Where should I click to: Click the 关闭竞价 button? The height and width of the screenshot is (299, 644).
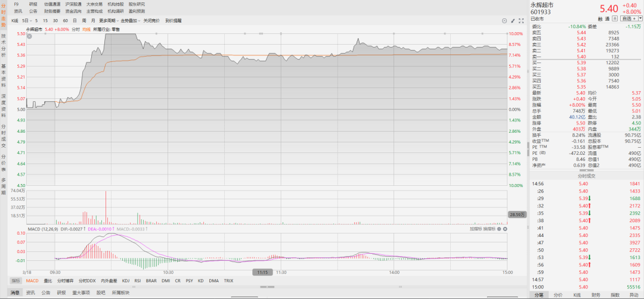[x=151, y=20]
